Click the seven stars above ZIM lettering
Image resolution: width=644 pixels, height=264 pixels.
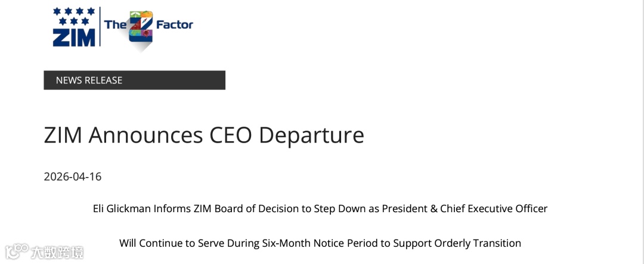75,17
